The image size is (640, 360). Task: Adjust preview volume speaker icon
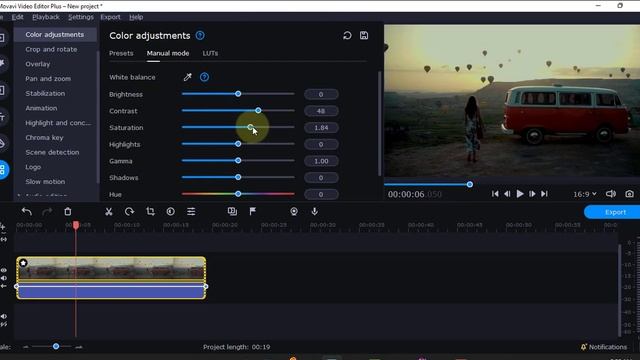pos(611,194)
